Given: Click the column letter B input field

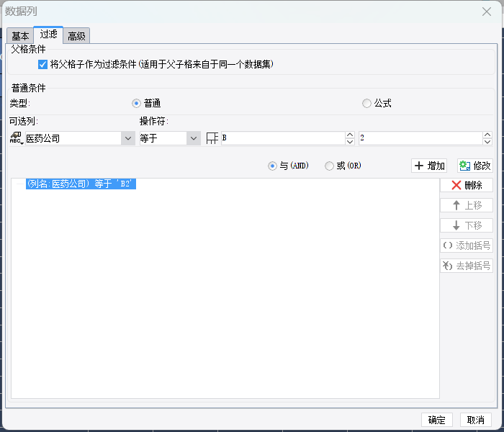Looking at the screenshot, I should click(283, 138).
